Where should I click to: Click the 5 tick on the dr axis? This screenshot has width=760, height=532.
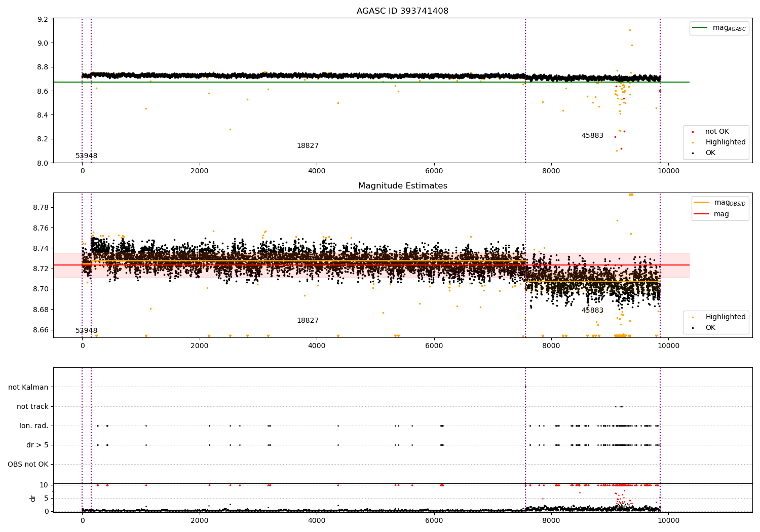[x=47, y=498]
